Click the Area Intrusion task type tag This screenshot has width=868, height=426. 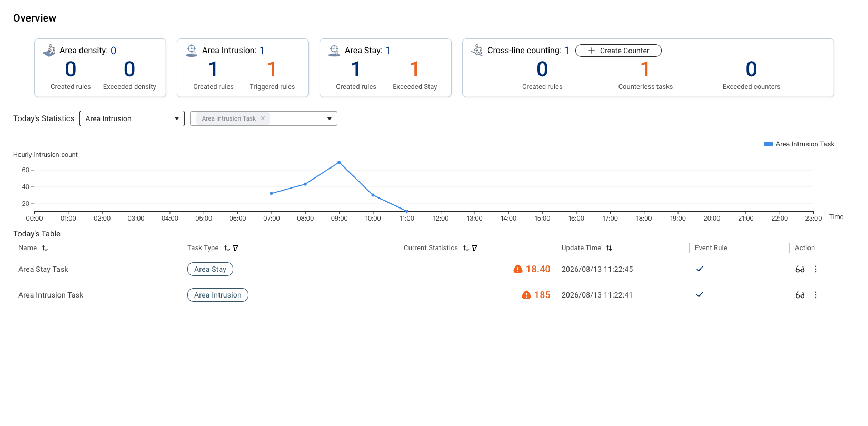point(218,295)
